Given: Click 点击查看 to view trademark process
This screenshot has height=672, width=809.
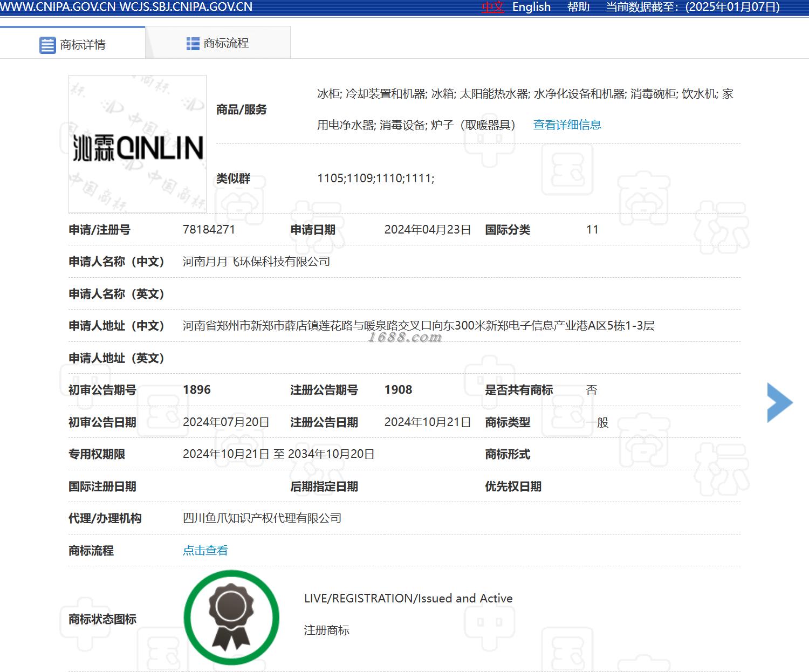Looking at the screenshot, I should 205,550.
